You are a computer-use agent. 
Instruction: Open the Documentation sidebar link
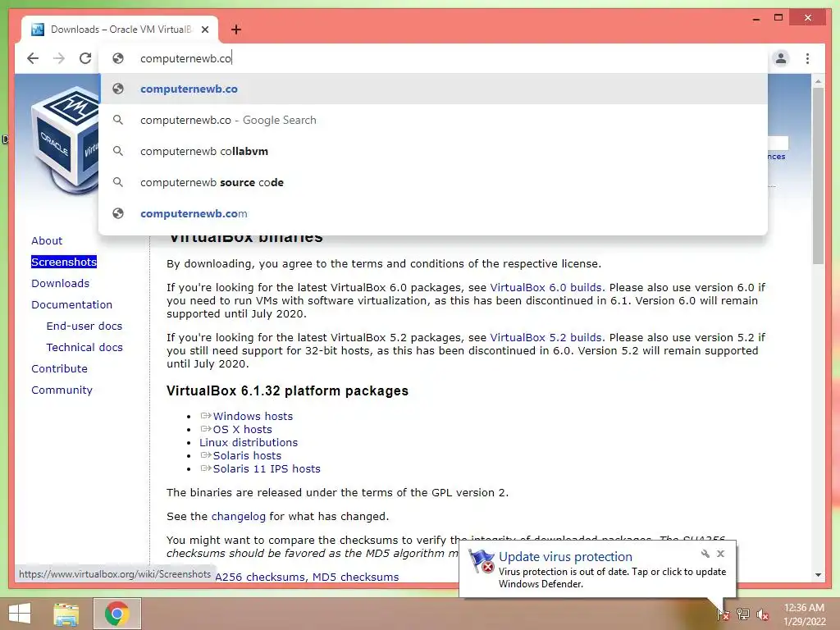[x=72, y=305]
